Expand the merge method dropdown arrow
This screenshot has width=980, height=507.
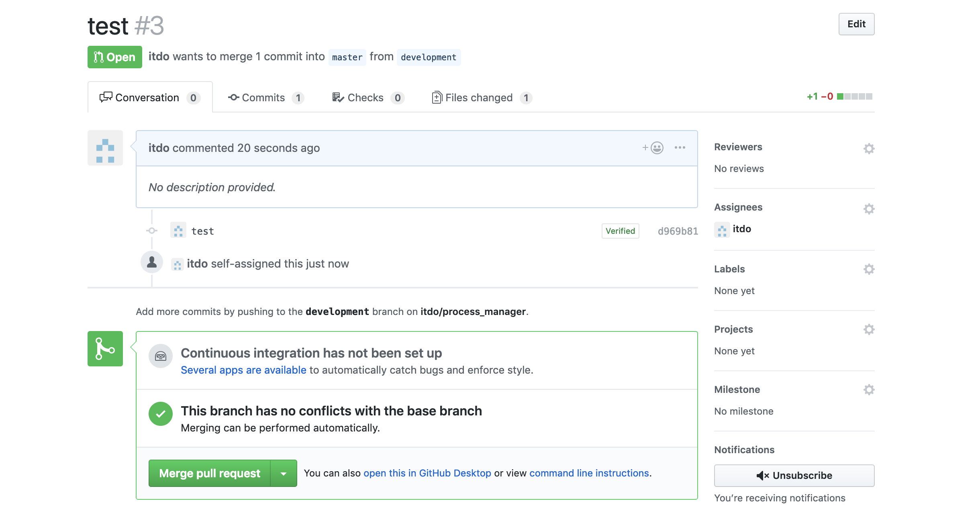(284, 473)
